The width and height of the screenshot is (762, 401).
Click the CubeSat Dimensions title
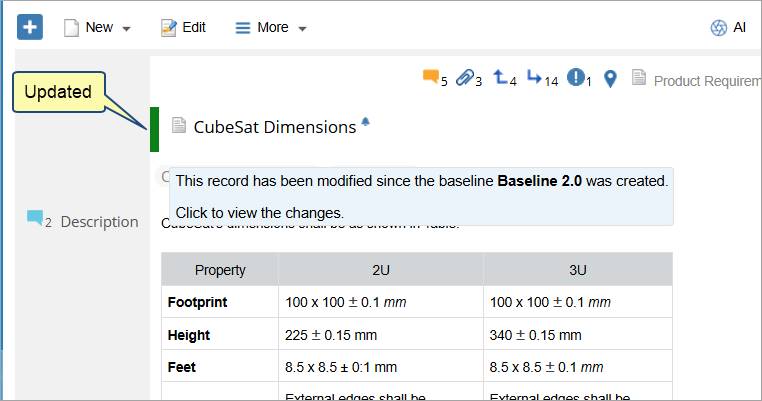coord(274,127)
